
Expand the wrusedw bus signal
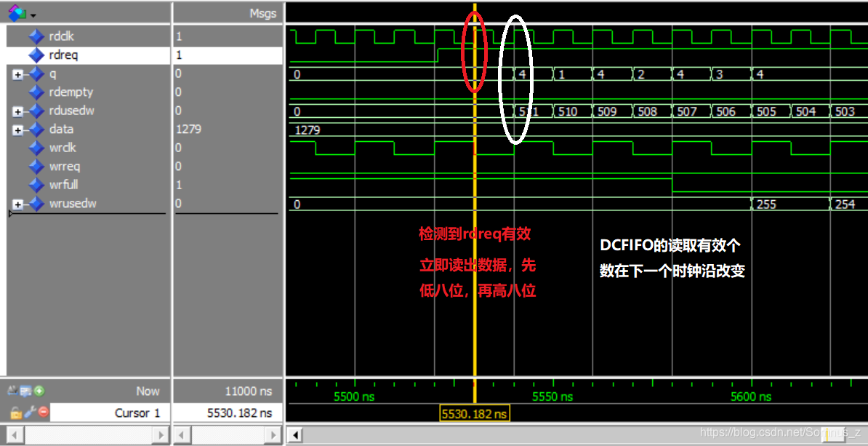(17, 204)
